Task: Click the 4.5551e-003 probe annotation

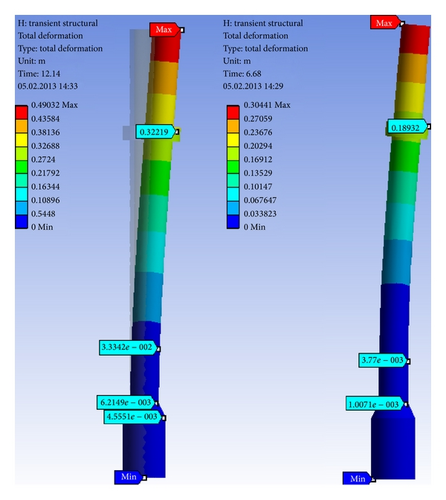Action: click(133, 417)
